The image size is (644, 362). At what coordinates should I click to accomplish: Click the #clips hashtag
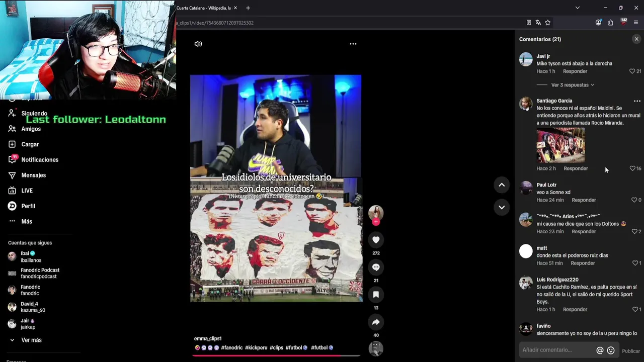click(276, 348)
